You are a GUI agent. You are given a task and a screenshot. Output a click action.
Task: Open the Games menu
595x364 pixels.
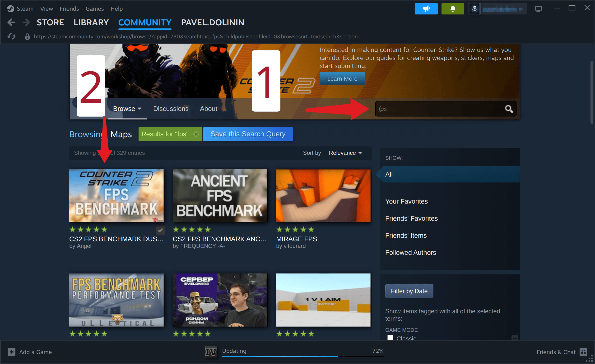coord(94,9)
